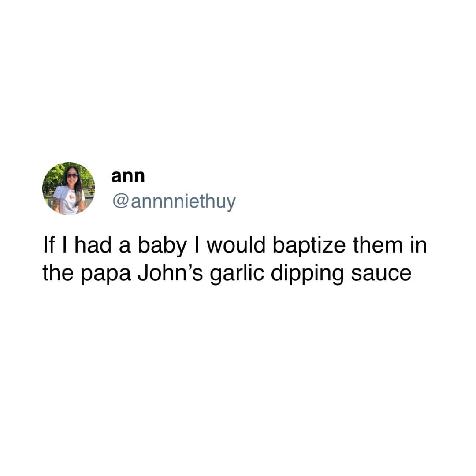Click the white t-shirt in the avatar

[67, 200]
